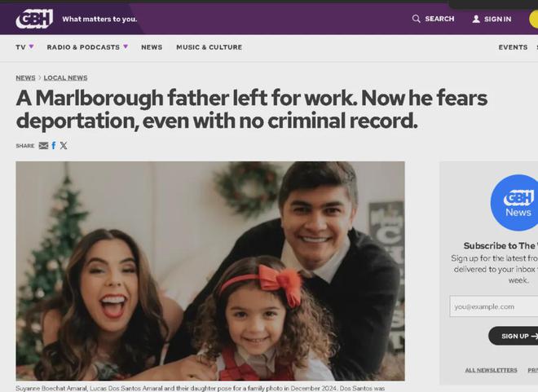This screenshot has width=538, height=392.
Task: Go to the Local News breadcrumb link
Action: [65, 78]
